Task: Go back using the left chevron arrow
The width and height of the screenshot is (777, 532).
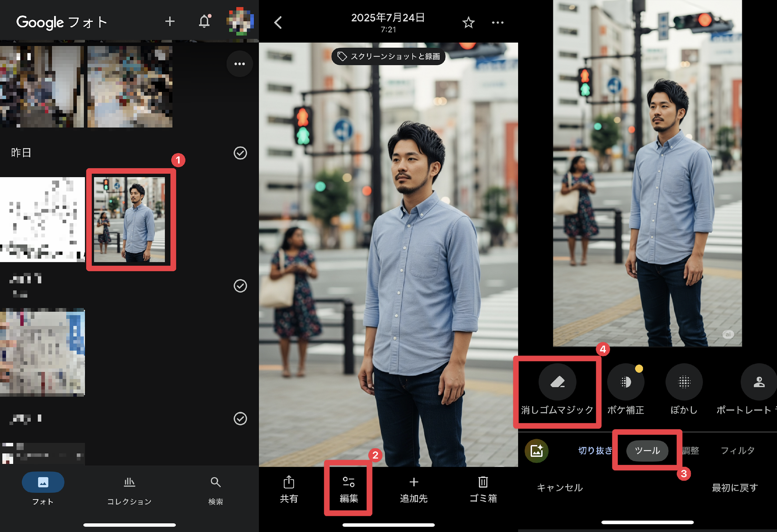Action: click(x=278, y=23)
